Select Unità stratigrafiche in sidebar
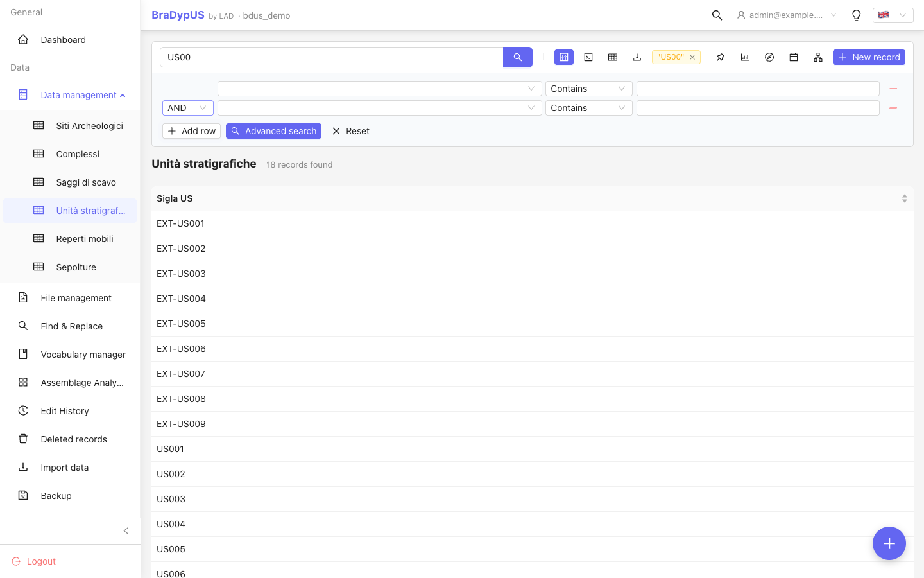The width and height of the screenshot is (924, 578). 71,211
